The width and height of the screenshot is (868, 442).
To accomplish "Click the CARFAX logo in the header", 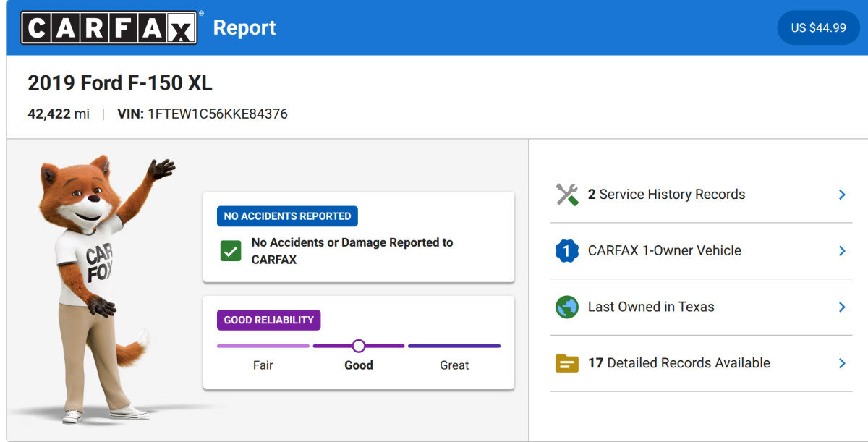I will coord(109,27).
